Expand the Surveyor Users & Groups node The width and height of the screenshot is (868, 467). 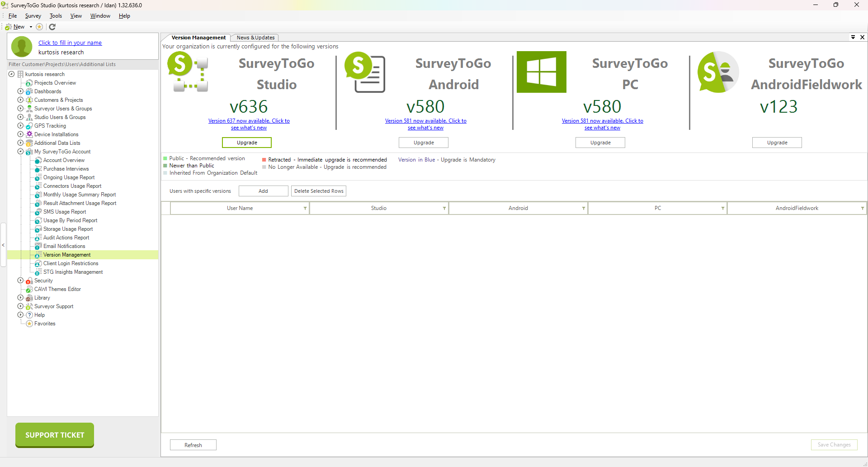[20, 108]
